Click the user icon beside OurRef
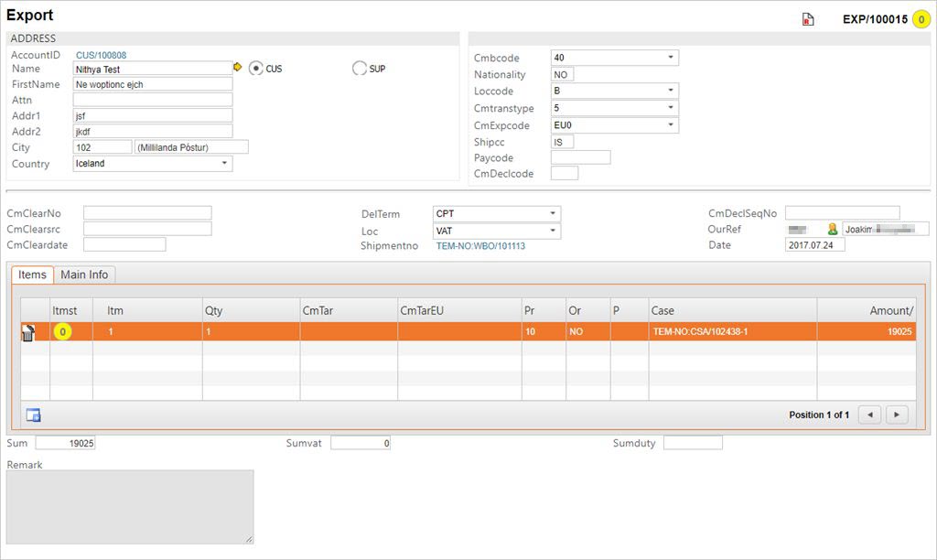The width and height of the screenshot is (937, 560). (x=833, y=229)
